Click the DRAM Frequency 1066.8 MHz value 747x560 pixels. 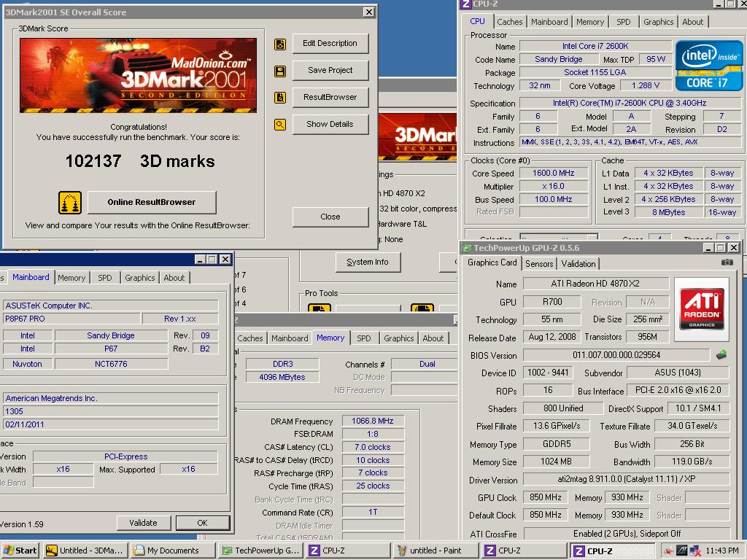pos(373,421)
